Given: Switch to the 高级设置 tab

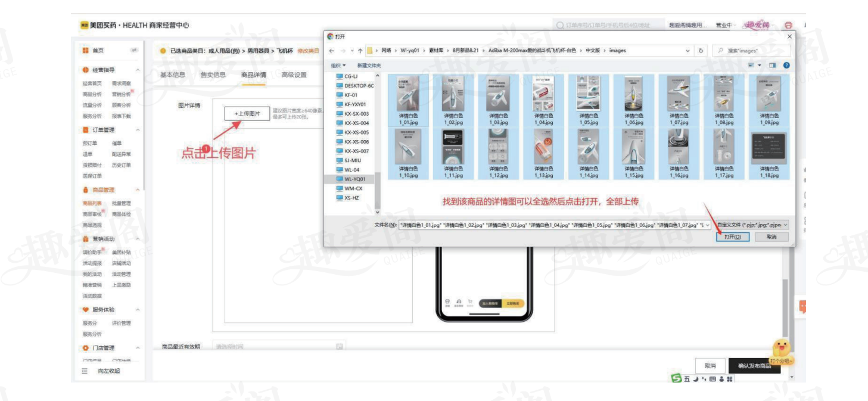Looking at the screenshot, I should coord(294,75).
